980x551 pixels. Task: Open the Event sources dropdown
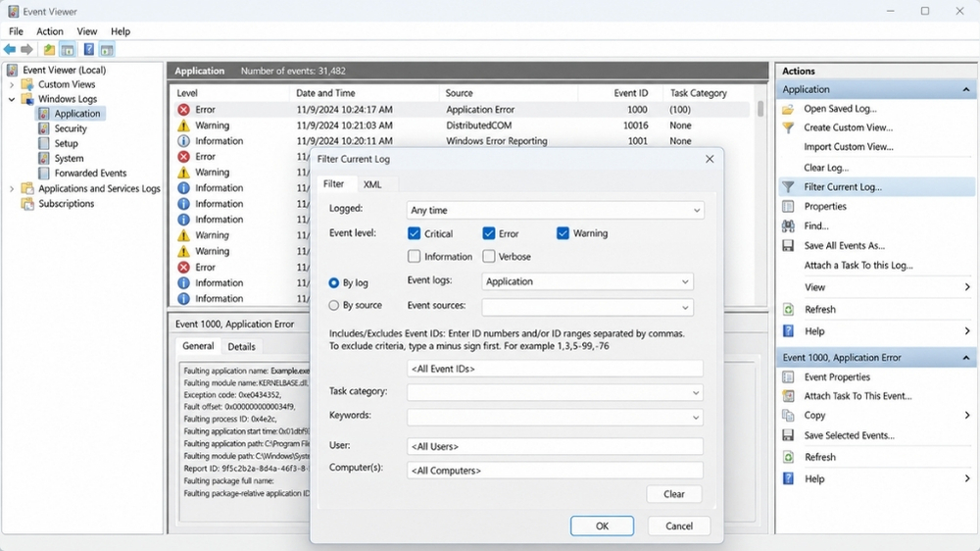coord(587,307)
